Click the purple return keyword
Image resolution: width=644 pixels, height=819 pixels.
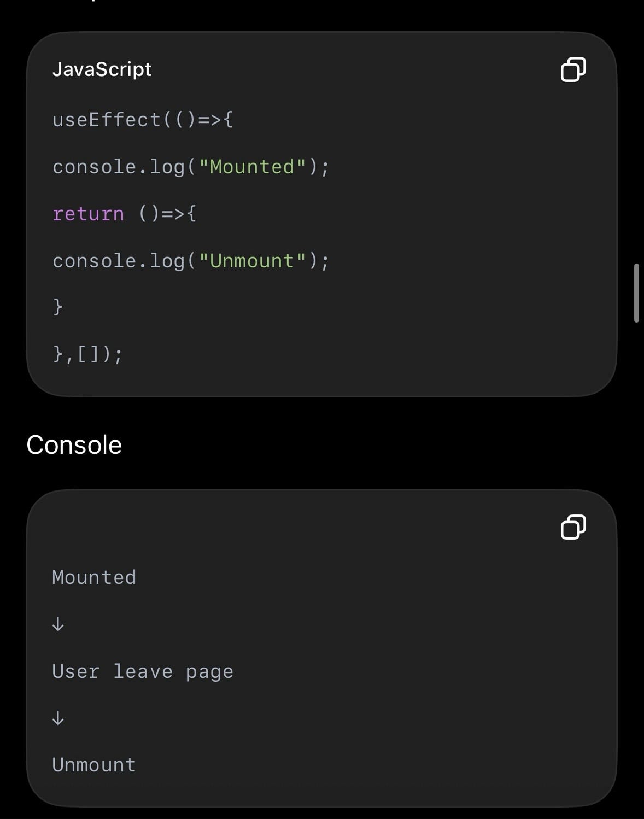(88, 214)
